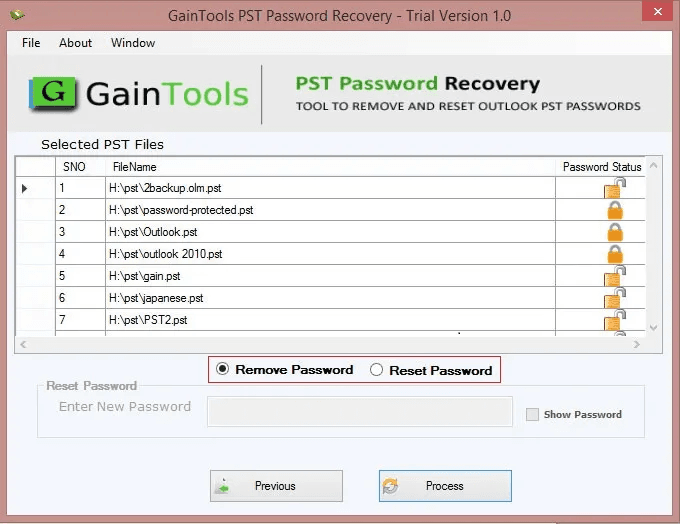Click the Password Status column header
This screenshot has height=524, width=680.
601,167
